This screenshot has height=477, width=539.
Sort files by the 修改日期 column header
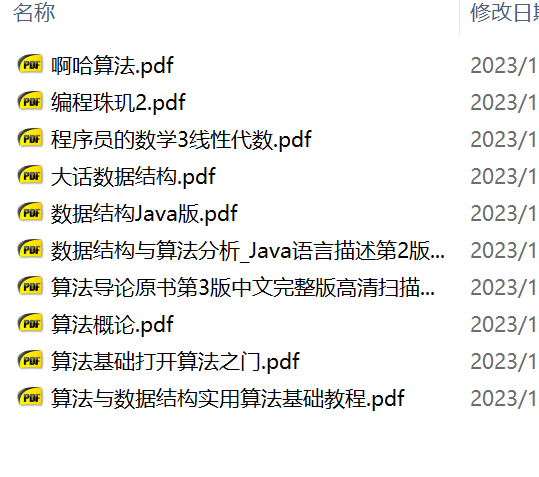504,12
